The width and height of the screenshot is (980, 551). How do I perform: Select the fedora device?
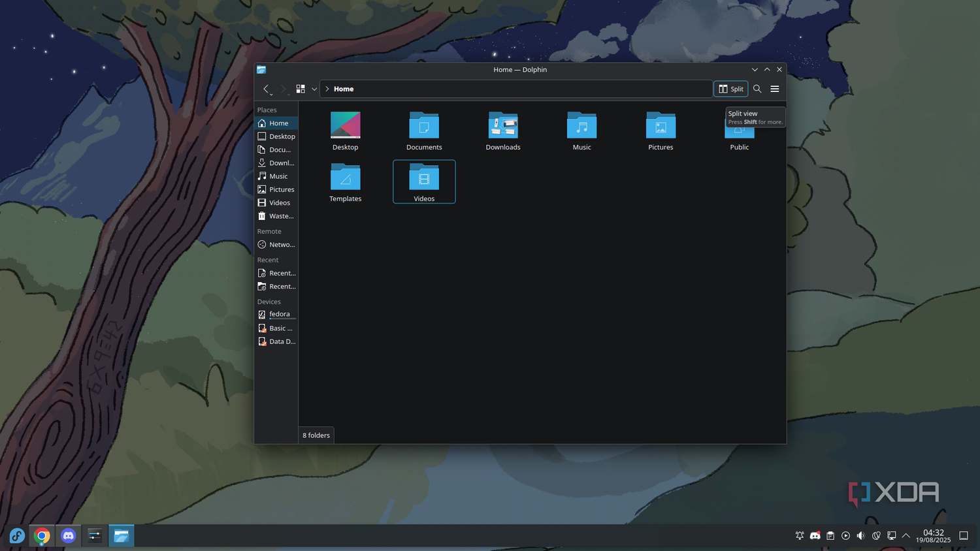tap(276, 315)
